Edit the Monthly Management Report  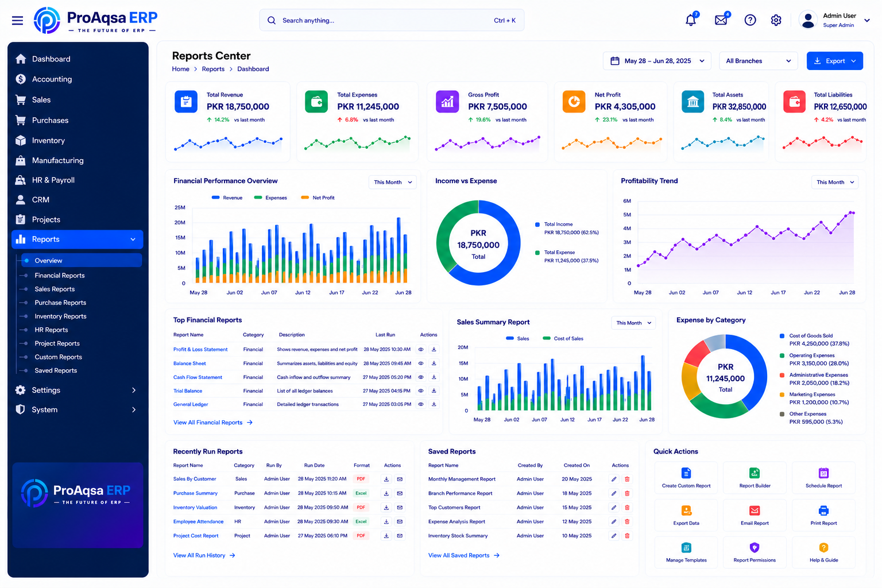click(614, 479)
